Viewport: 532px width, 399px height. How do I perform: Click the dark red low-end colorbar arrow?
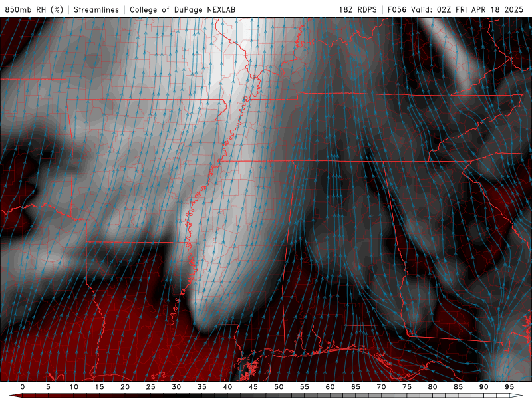(x=15, y=396)
